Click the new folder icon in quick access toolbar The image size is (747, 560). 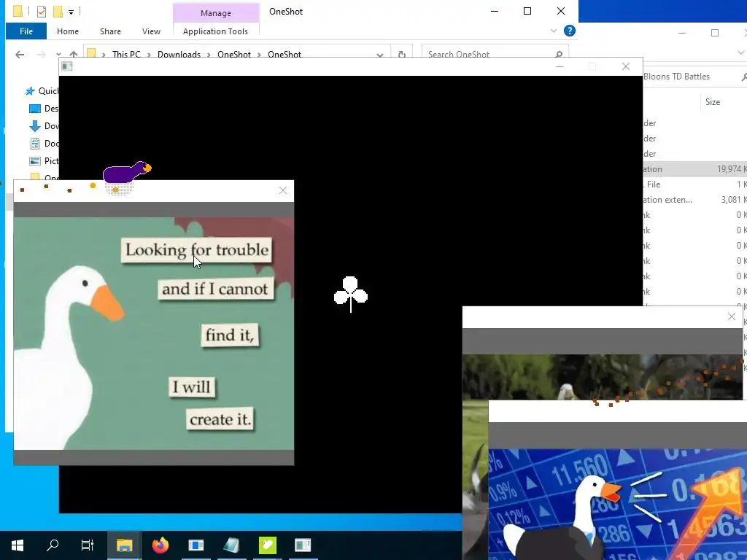[58, 12]
